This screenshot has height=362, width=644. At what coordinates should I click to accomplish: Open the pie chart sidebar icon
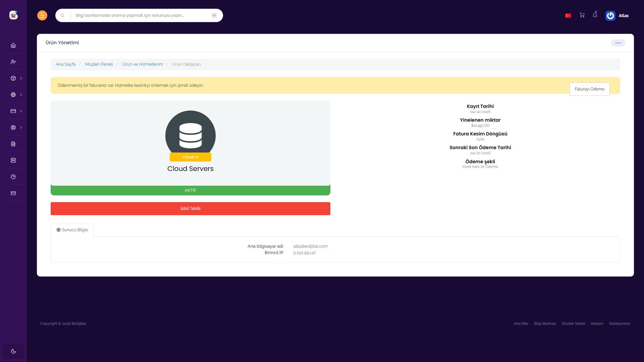(13, 177)
